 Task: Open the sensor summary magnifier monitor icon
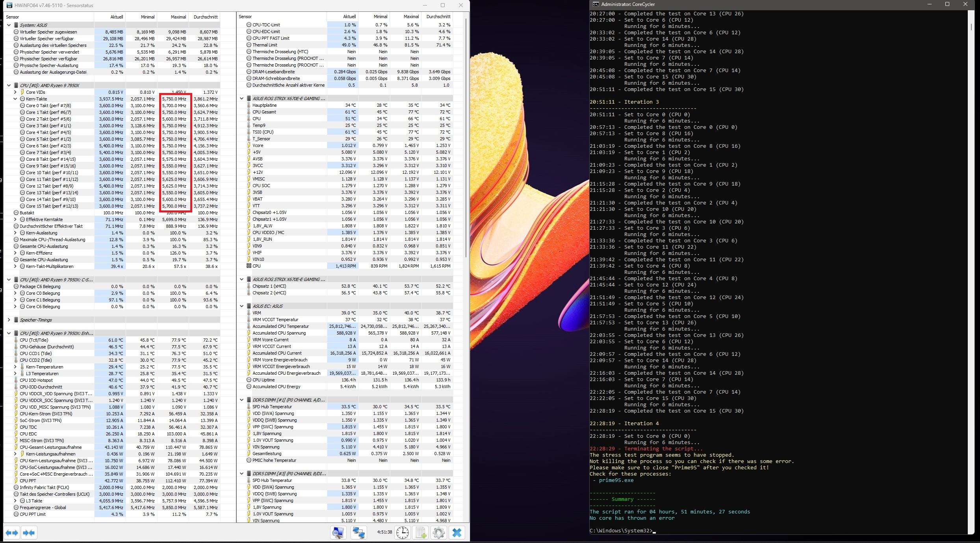tap(338, 533)
